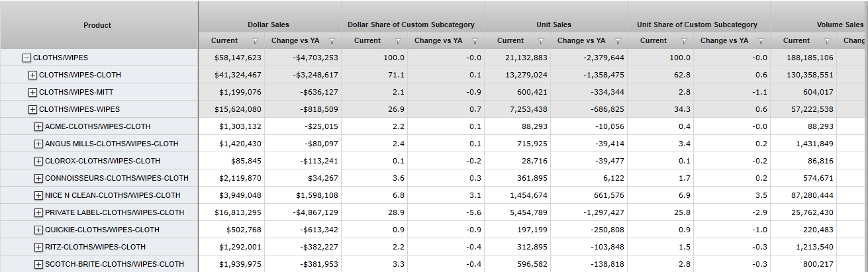The width and height of the screenshot is (868, 272).
Task: Expand the PRIVATE LABEL cloth row
Action: point(38,212)
